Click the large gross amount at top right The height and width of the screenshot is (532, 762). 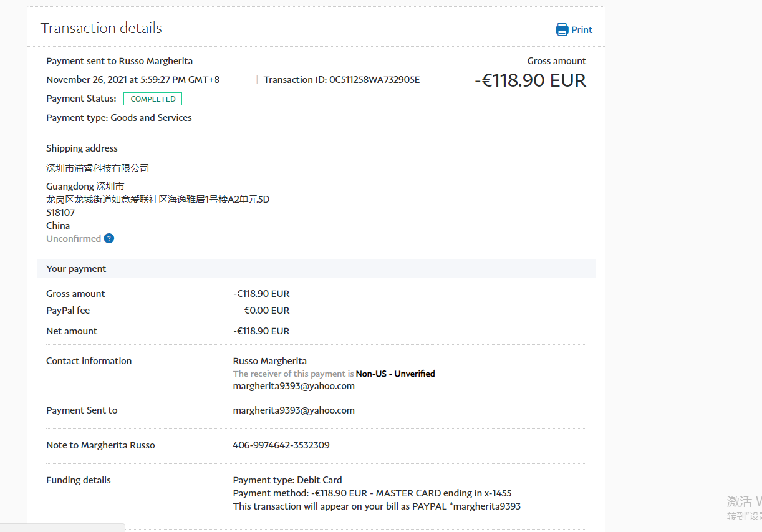pos(530,81)
